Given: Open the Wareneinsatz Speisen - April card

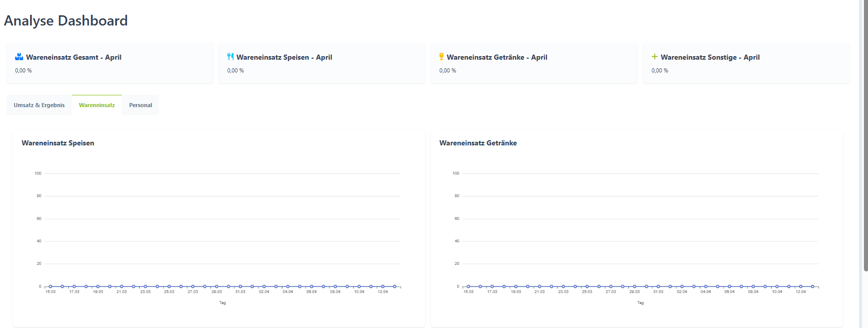Looking at the screenshot, I should tap(322, 63).
